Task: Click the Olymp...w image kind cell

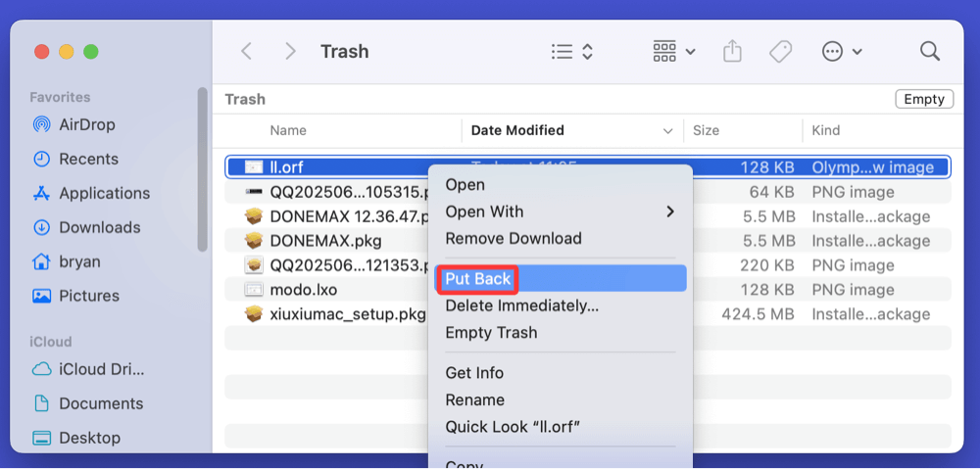Action: 872,167
